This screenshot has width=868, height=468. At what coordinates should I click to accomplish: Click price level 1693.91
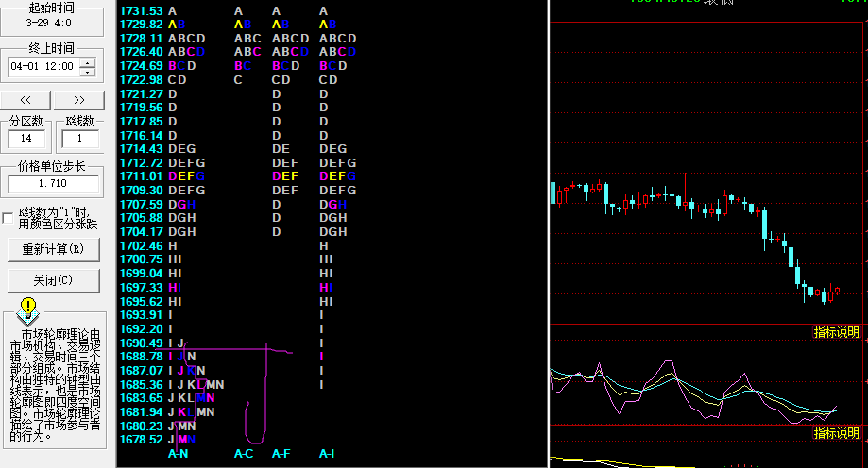141,315
